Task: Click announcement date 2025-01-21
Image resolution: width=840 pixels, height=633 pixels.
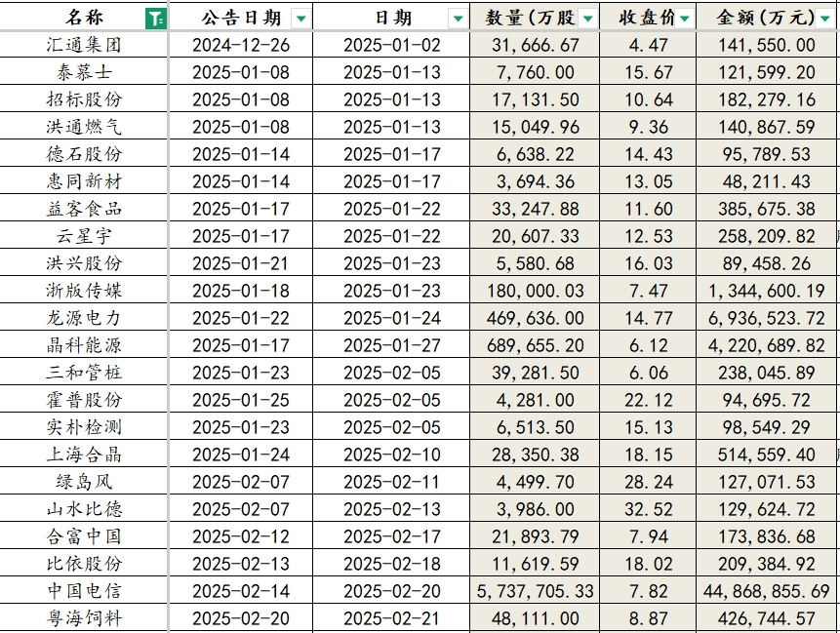Action: 241,263
